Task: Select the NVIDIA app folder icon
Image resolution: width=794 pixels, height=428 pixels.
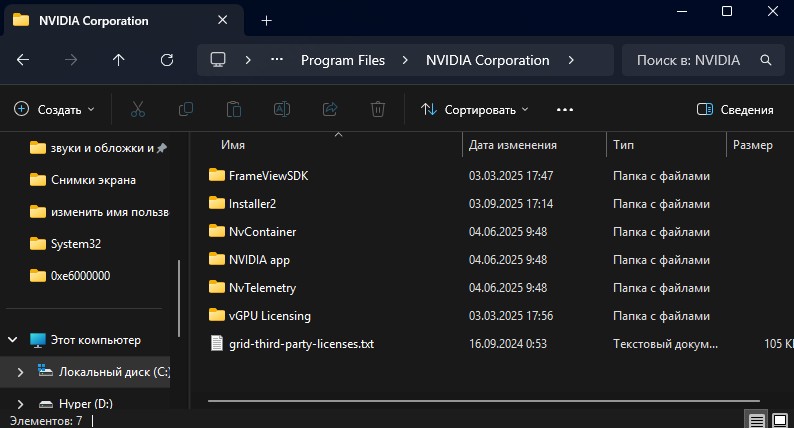Action: tap(217, 259)
